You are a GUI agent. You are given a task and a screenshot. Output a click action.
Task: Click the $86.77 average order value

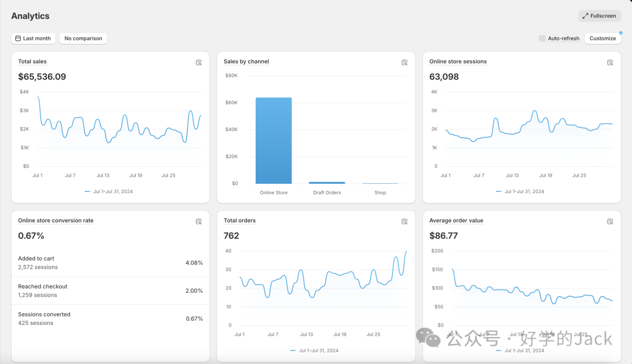click(444, 236)
